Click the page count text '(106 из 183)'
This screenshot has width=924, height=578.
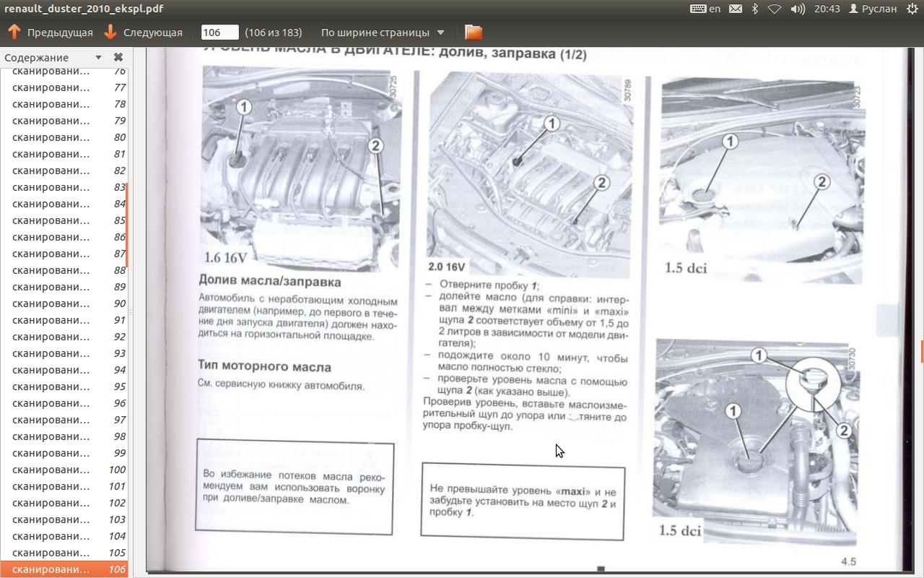click(x=273, y=33)
